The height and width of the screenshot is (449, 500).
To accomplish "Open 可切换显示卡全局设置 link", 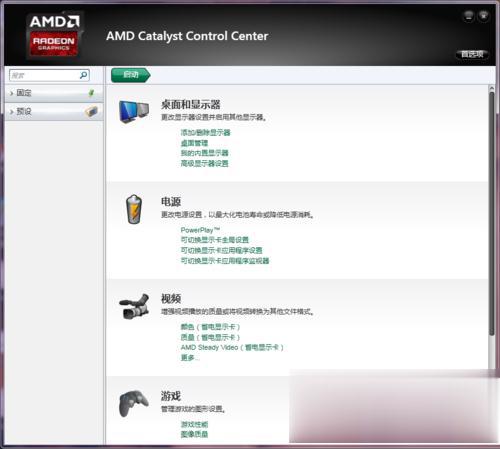I will pyautogui.click(x=215, y=240).
